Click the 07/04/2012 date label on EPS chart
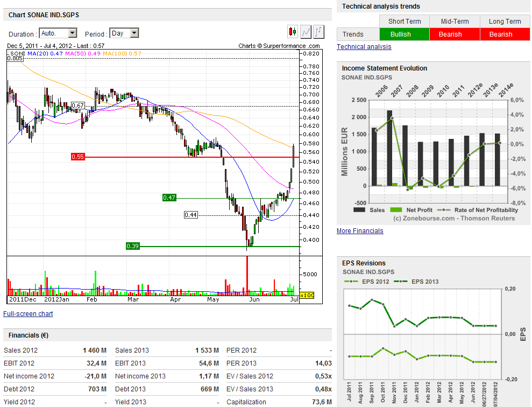The height and width of the screenshot is (407, 532). [x=496, y=394]
